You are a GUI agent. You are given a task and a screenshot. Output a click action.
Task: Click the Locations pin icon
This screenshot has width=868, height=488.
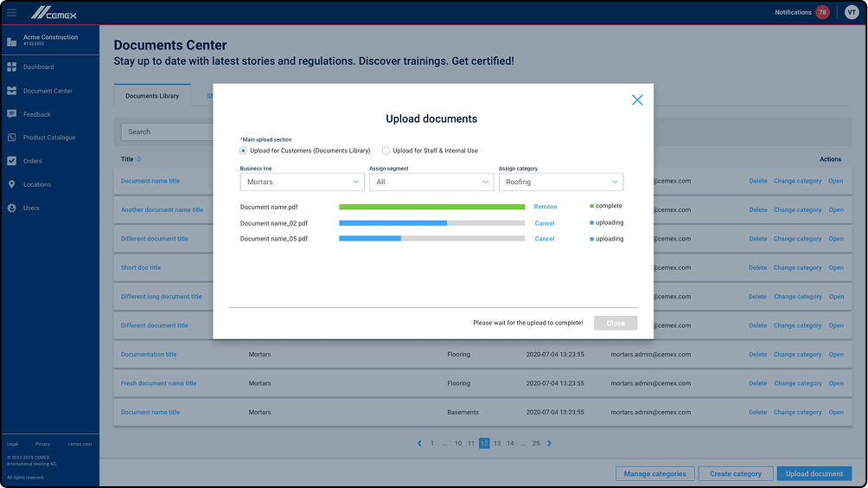(x=11, y=184)
